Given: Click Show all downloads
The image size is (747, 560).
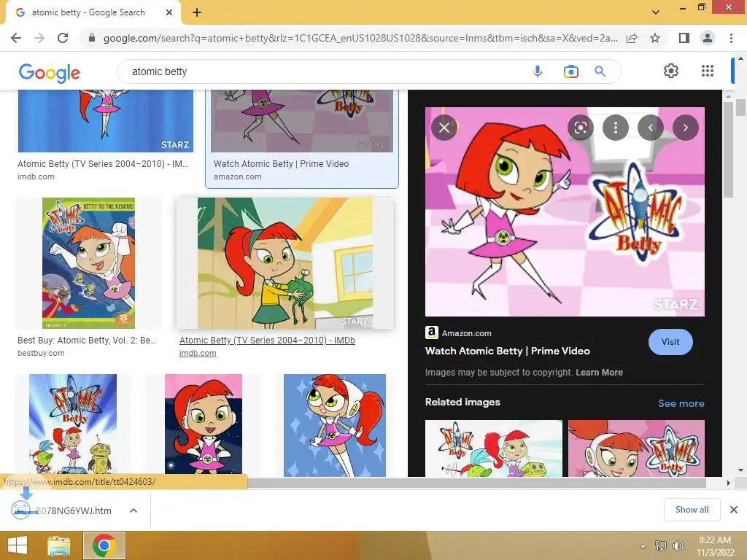Looking at the screenshot, I should pyautogui.click(x=692, y=510).
